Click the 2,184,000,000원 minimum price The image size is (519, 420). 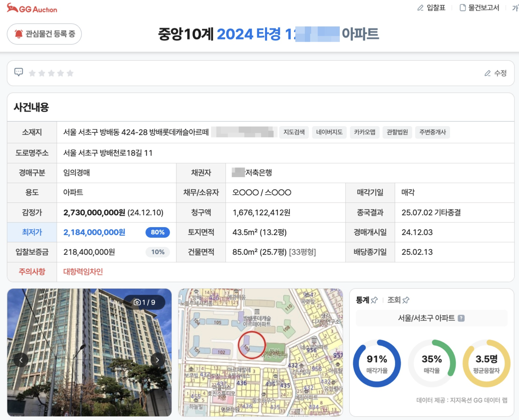(94, 232)
